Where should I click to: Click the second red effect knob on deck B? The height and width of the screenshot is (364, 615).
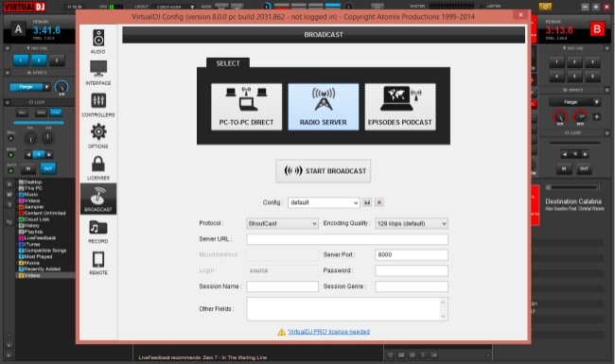coord(580,116)
